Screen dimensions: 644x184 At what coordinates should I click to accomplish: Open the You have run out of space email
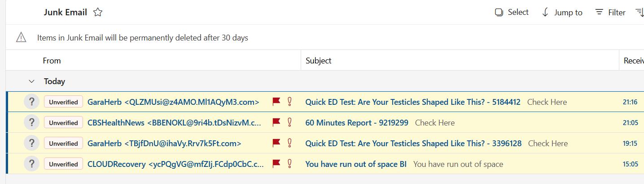(x=356, y=164)
